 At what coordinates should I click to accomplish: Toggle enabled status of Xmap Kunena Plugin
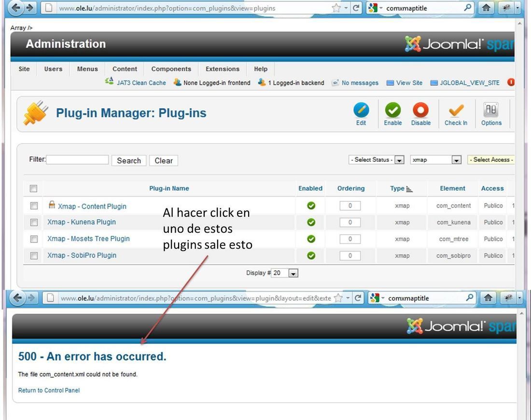[311, 222]
